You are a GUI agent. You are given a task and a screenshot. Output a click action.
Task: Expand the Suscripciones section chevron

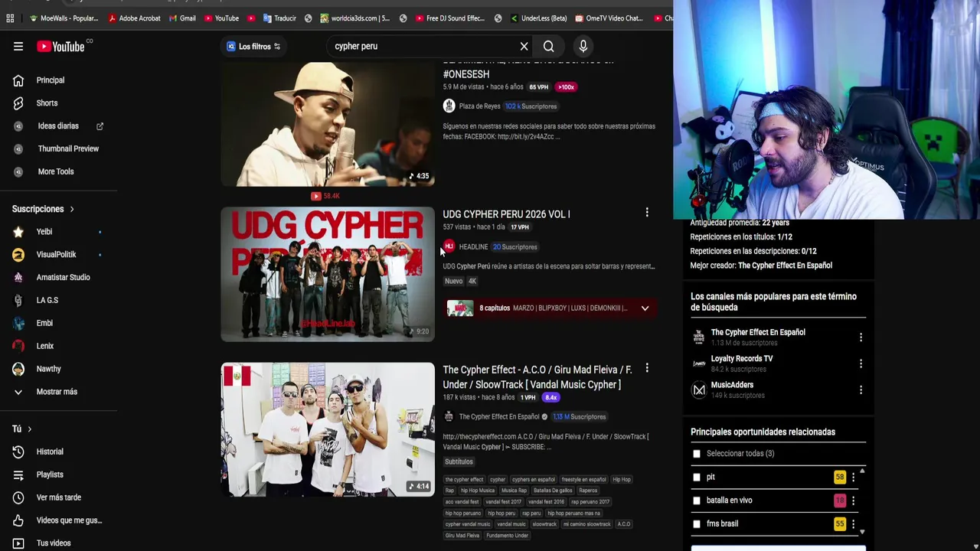click(x=72, y=210)
